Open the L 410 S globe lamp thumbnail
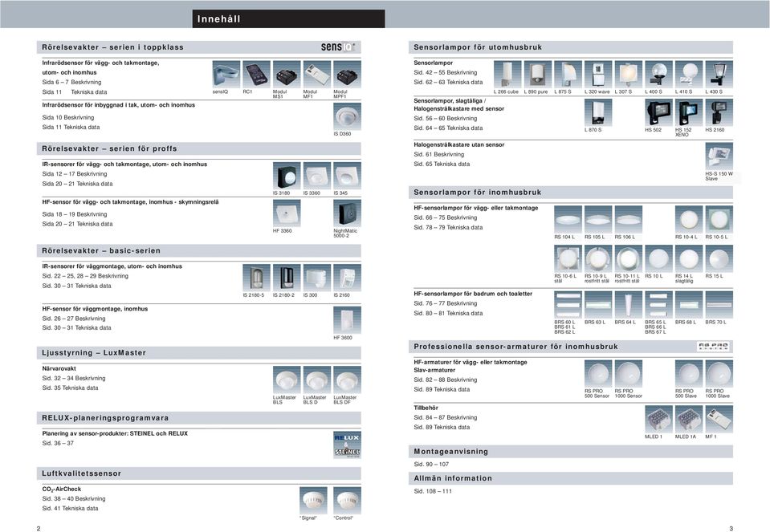 (x=689, y=75)
